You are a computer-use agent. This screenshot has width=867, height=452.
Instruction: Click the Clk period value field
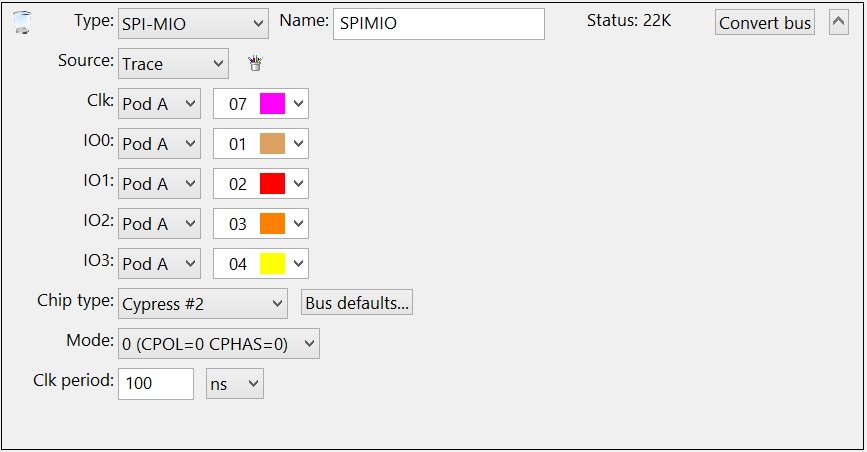click(x=156, y=383)
